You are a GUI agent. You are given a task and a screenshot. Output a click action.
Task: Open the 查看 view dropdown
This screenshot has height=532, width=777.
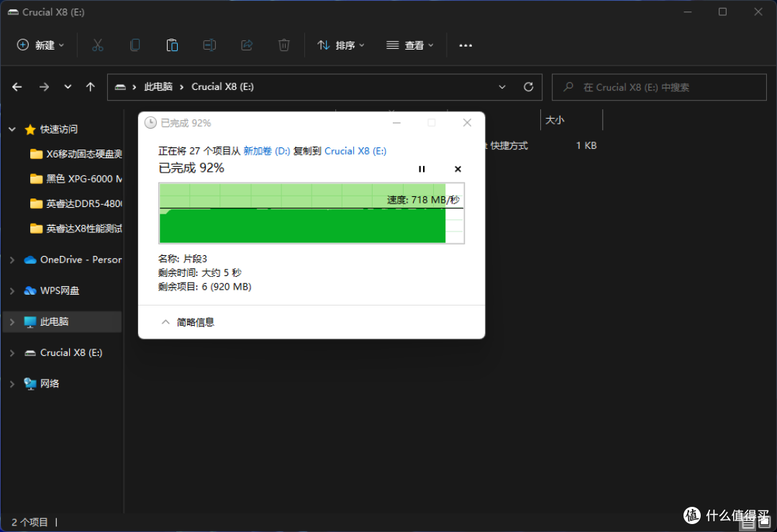click(x=410, y=45)
